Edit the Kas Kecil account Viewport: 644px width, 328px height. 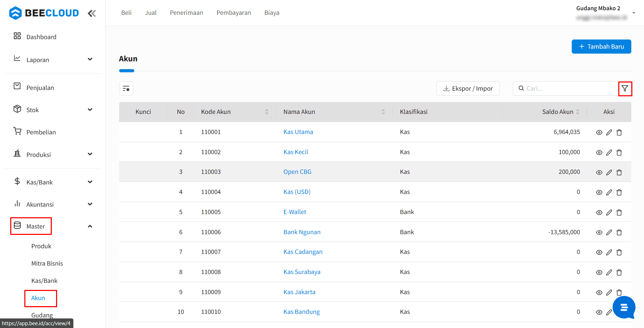(609, 152)
